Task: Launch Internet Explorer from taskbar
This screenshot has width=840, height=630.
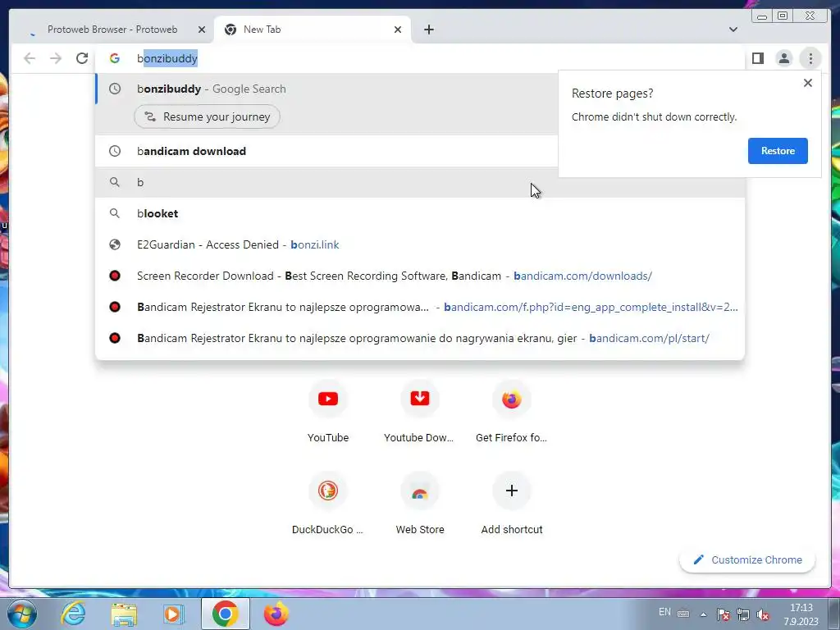Action: (x=73, y=614)
